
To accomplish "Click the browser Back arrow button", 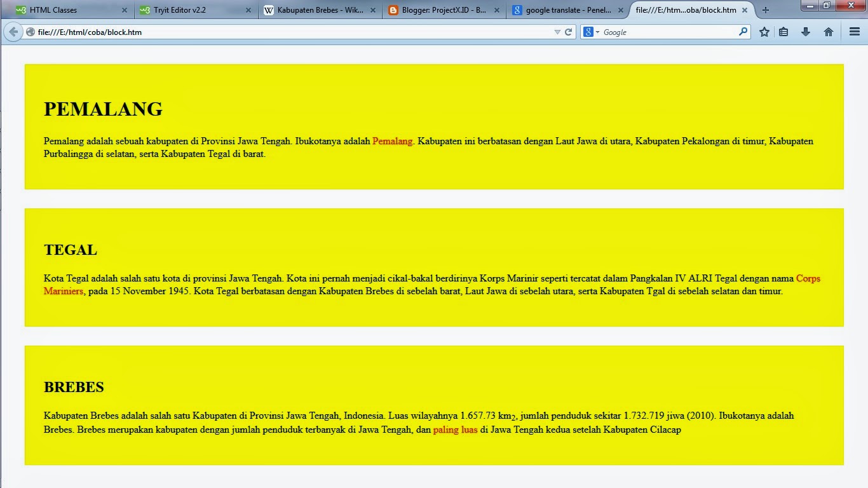I will [x=13, y=32].
